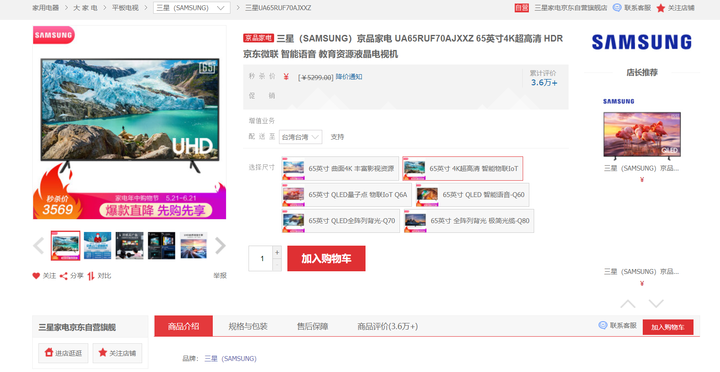Click the 进店逛逛 shop icon button

(63, 353)
